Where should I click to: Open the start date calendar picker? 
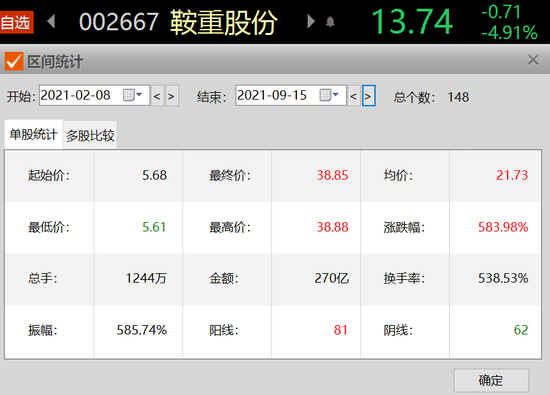[x=133, y=95]
